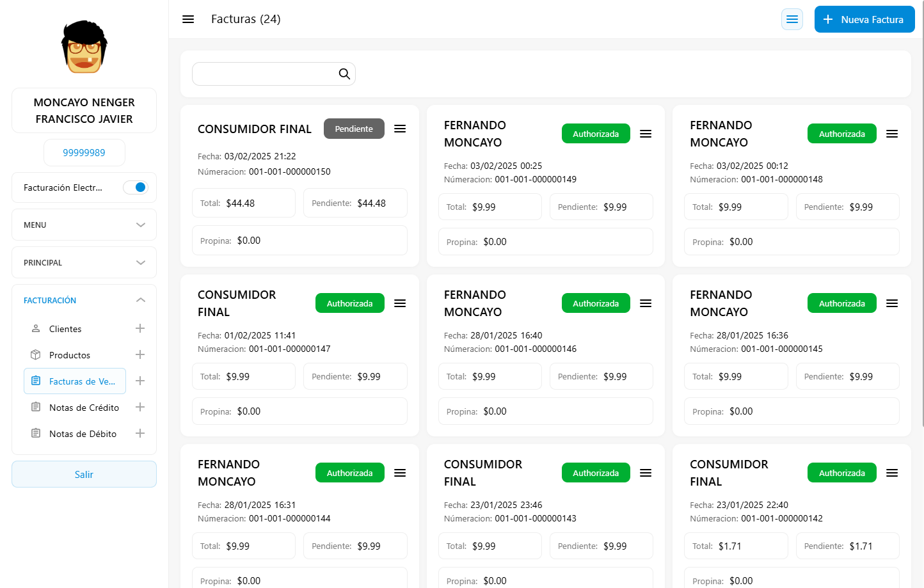Click the search magnifier icon
Screen dimensions: 924x588
(344, 74)
